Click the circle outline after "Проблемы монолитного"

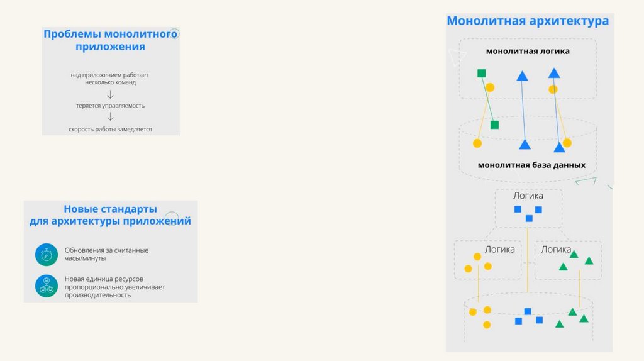175,34
